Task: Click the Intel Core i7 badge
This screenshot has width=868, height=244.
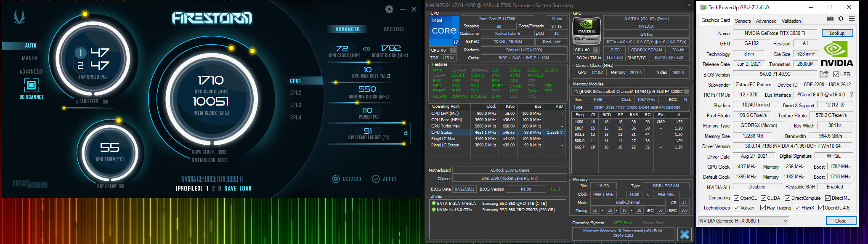Action: (x=444, y=31)
